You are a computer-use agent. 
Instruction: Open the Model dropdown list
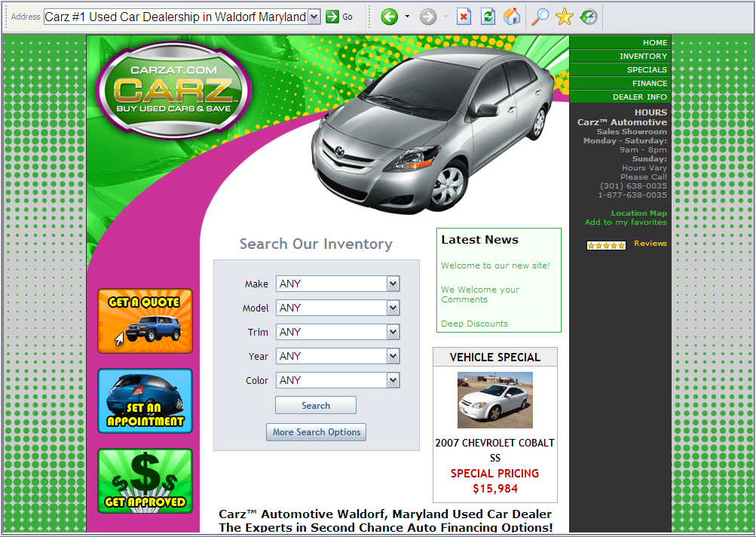click(393, 308)
